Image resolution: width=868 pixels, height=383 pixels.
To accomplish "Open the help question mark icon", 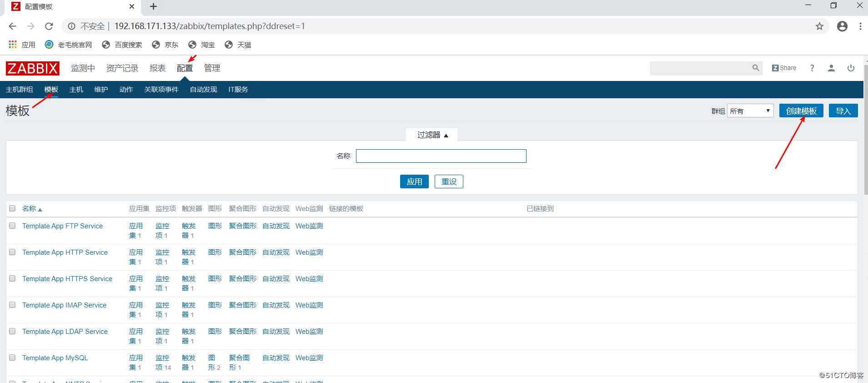I will tap(812, 68).
